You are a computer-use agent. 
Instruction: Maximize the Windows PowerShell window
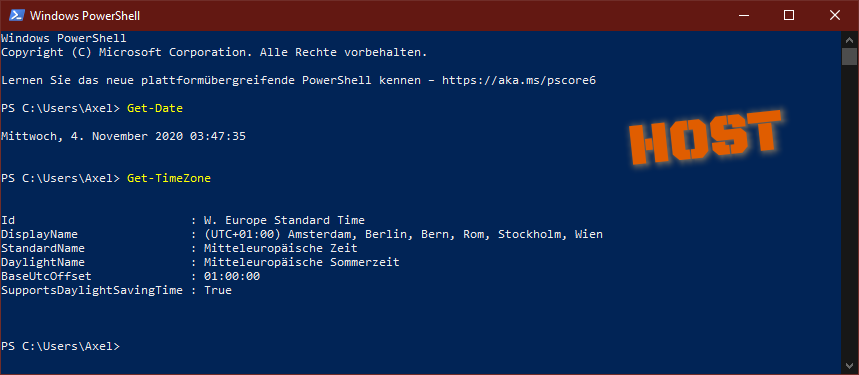[x=788, y=15]
